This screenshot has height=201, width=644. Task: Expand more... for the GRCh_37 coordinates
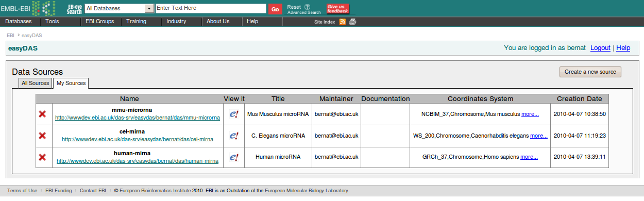pyautogui.click(x=529, y=157)
